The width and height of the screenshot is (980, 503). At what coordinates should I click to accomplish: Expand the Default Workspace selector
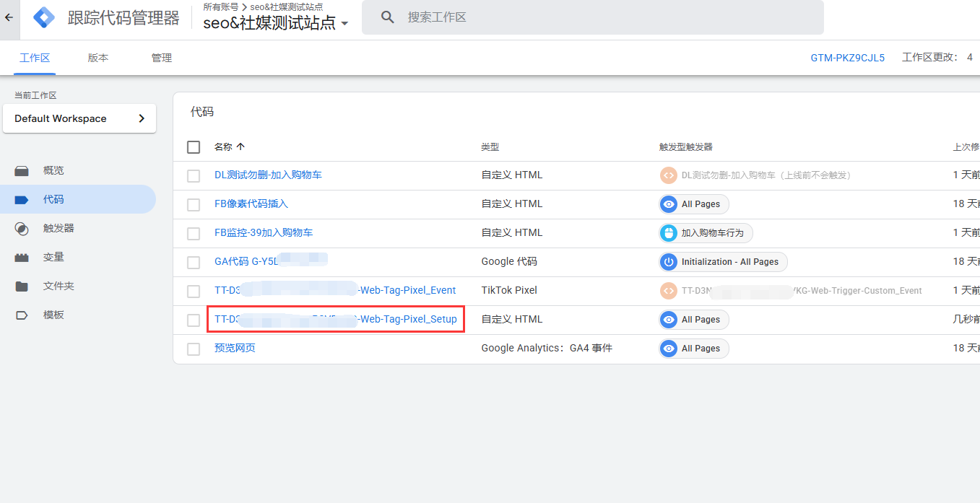pyautogui.click(x=79, y=118)
